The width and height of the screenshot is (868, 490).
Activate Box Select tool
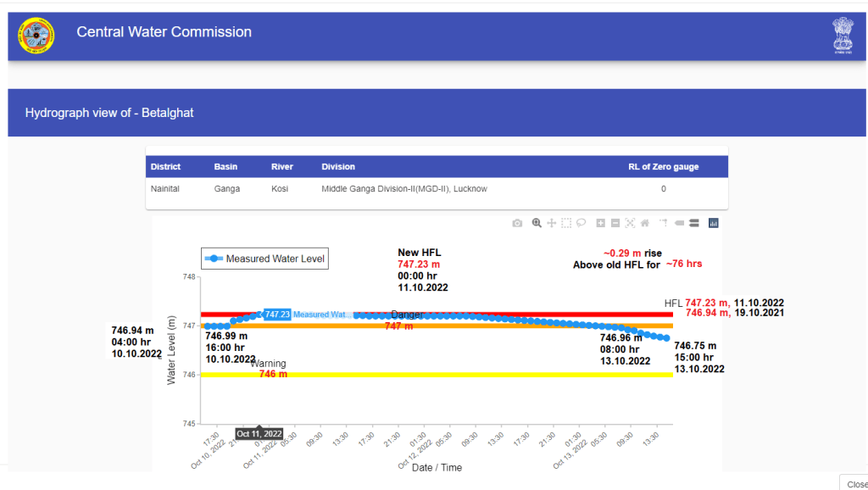click(566, 223)
